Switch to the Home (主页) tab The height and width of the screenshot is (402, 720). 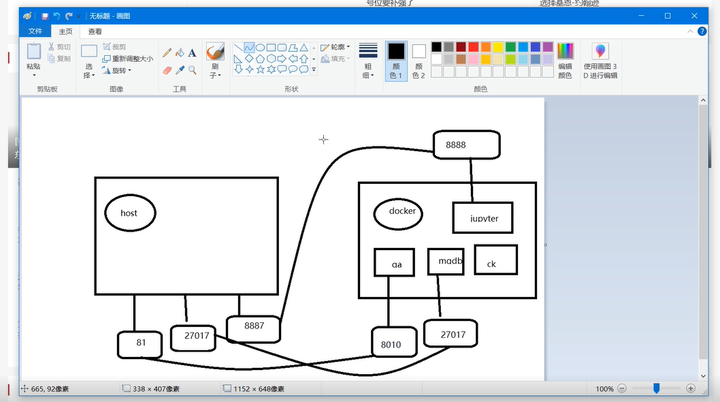tap(66, 31)
